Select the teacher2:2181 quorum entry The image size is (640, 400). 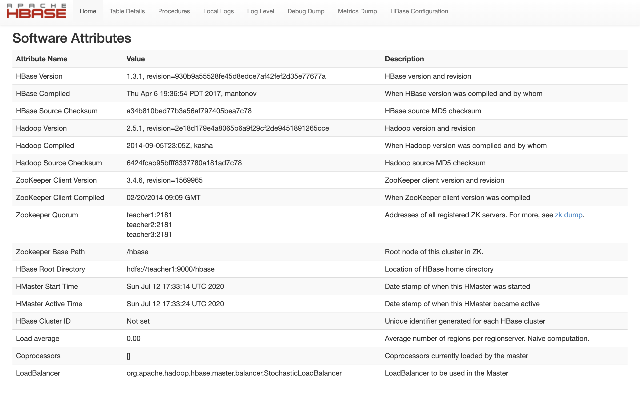149,224
